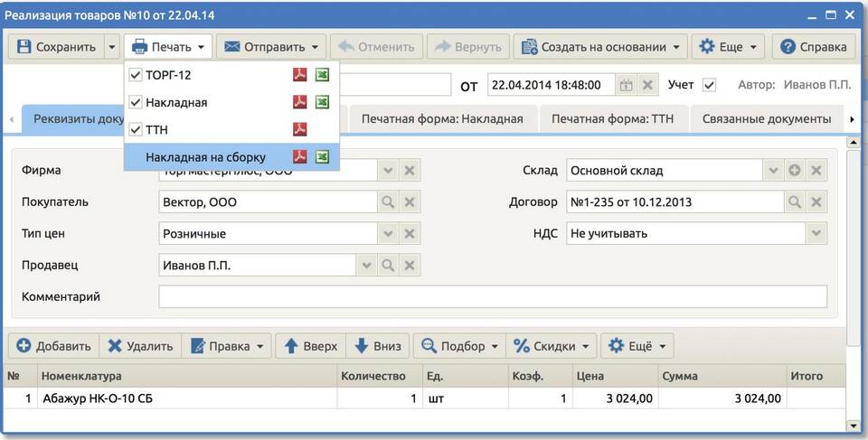The height and width of the screenshot is (440, 868).
Task: Open the Тип цен dropdown list
Action: click(x=388, y=234)
